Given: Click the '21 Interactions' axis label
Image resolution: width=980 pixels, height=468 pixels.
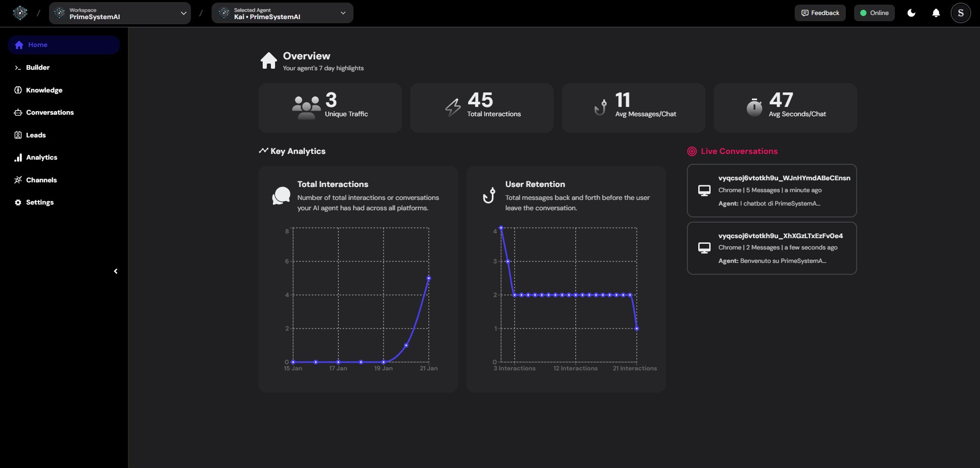Looking at the screenshot, I should (635, 368).
